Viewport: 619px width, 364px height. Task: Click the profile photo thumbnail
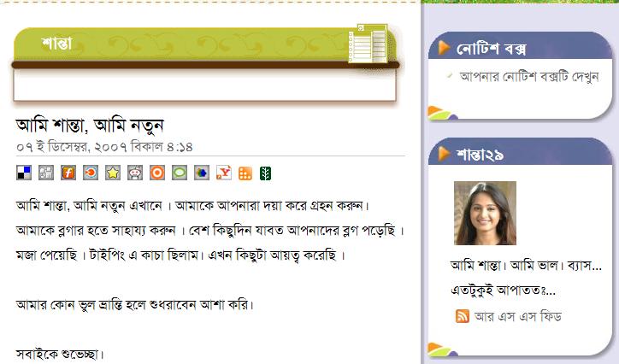tap(485, 213)
